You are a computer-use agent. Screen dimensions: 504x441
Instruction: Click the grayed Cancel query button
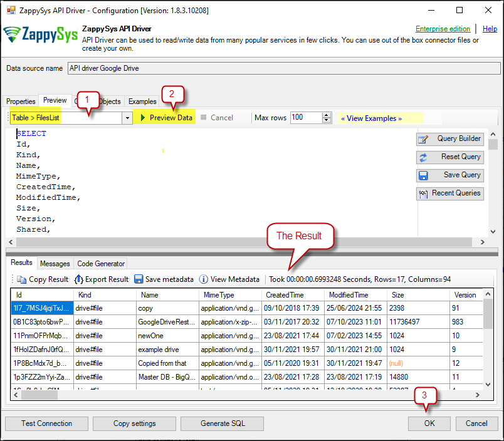[217, 118]
